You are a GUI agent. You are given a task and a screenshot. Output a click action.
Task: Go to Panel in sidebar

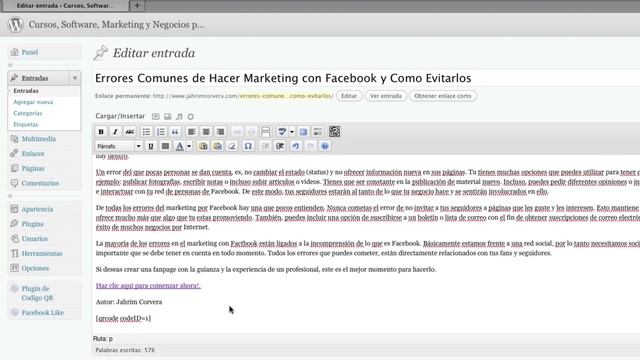[30, 52]
